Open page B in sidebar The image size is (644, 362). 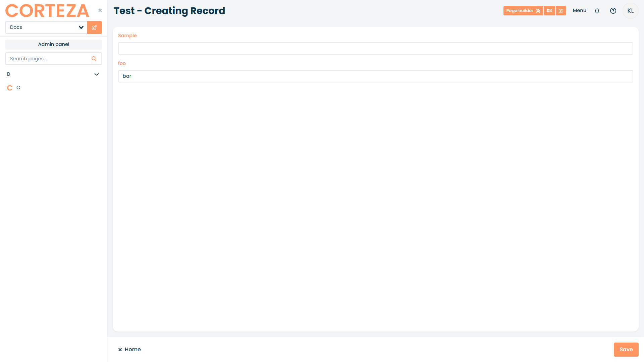pyautogui.click(x=9, y=74)
